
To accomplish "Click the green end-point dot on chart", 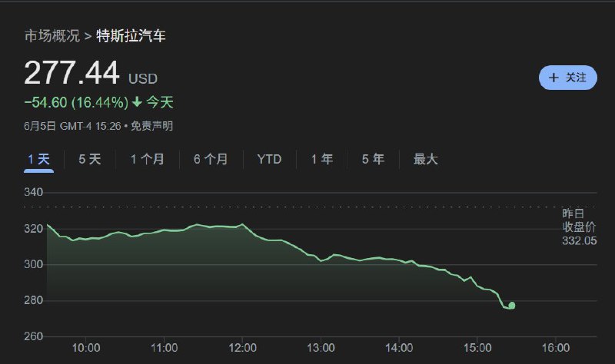I will pos(512,306).
